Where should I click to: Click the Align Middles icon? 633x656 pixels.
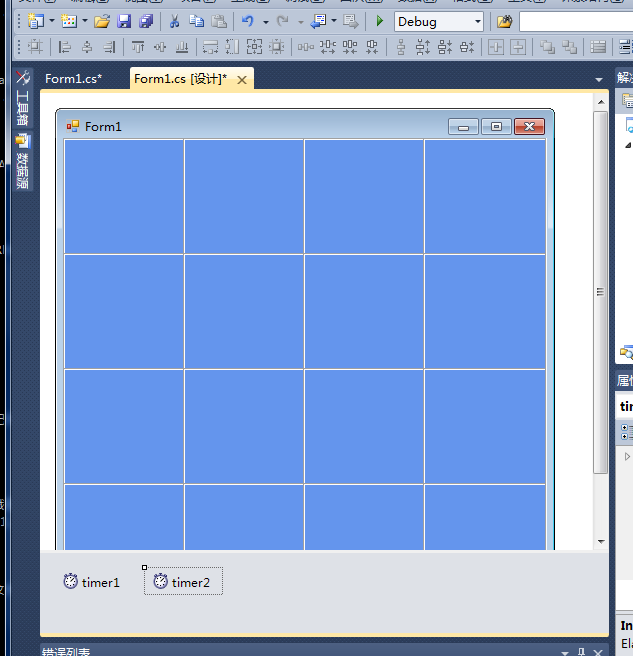click(x=160, y=47)
